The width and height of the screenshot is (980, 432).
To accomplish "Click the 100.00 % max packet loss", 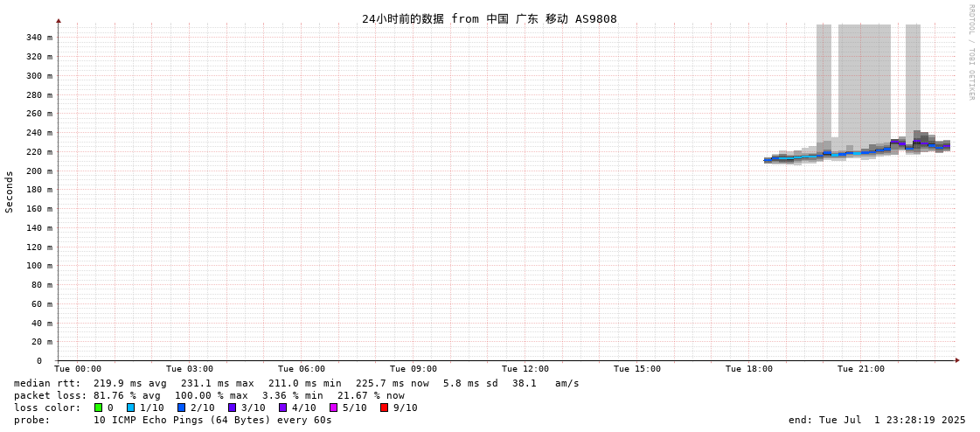I will pyautogui.click(x=212, y=396).
